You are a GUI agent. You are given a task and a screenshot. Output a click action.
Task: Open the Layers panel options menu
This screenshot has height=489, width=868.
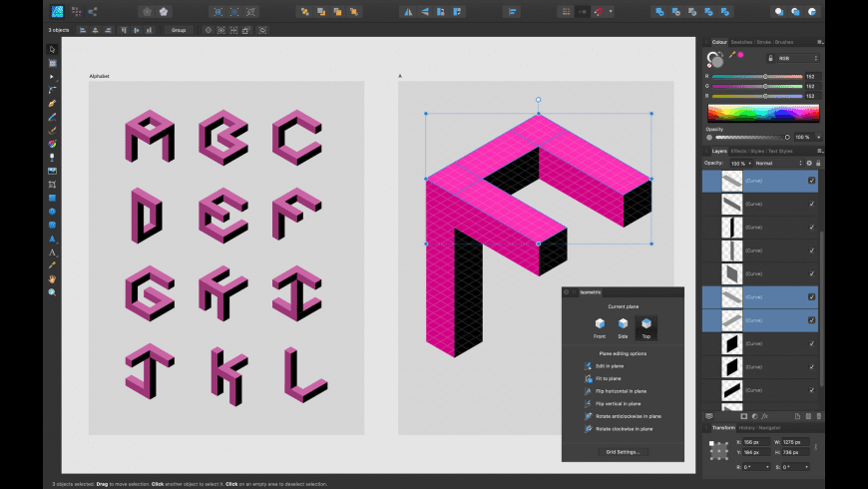(820, 151)
